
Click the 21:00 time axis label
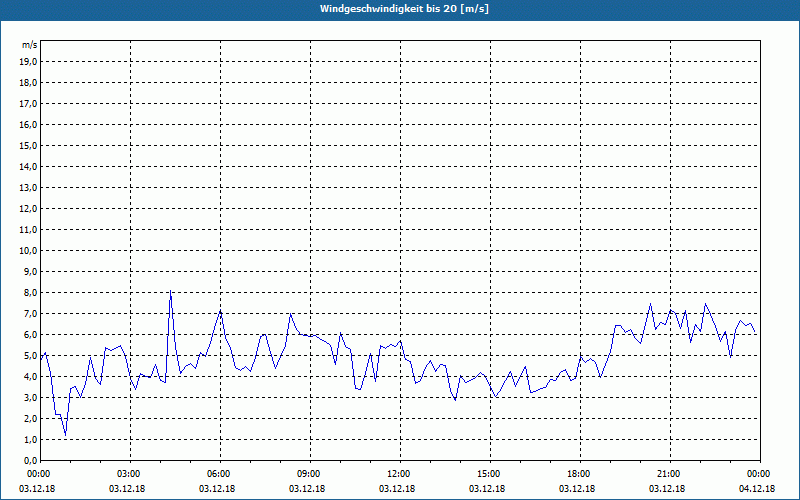(670, 474)
